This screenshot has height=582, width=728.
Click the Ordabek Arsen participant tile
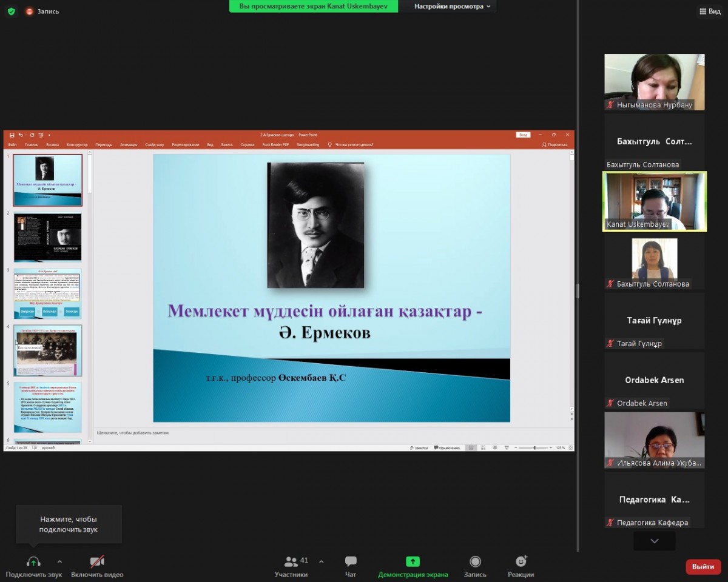(654, 380)
